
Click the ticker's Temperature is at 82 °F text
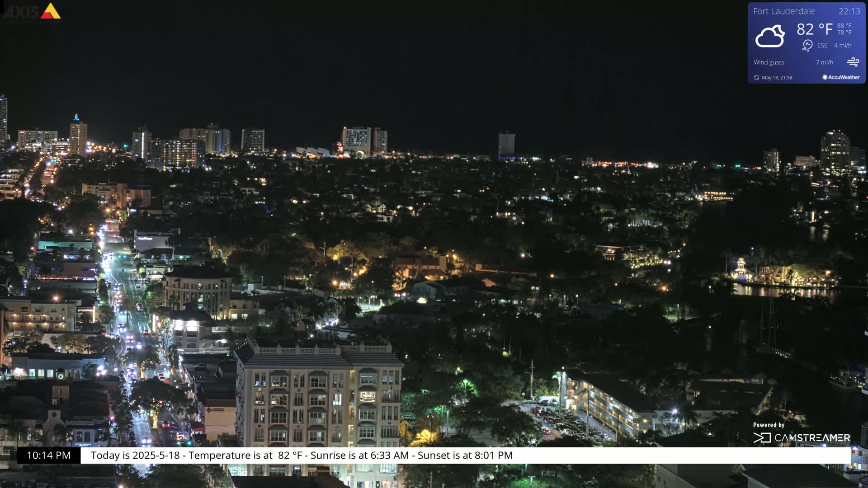(245, 455)
